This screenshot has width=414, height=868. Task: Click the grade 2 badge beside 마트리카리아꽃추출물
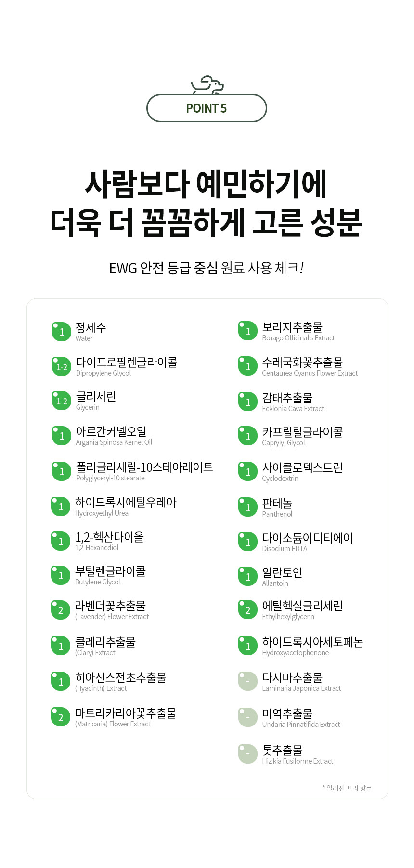tap(61, 717)
